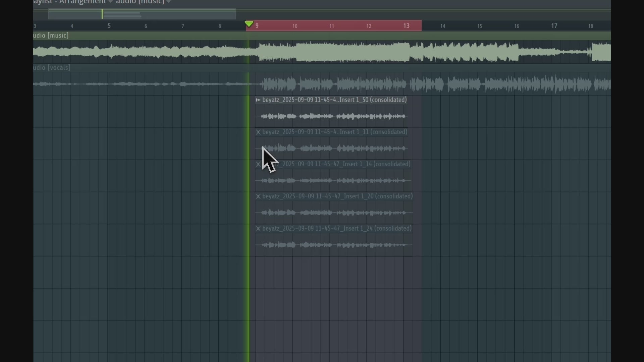The width and height of the screenshot is (644, 362).
Task: Click bar 13 in the timeline ruler
Action: click(x=406, y=26)
